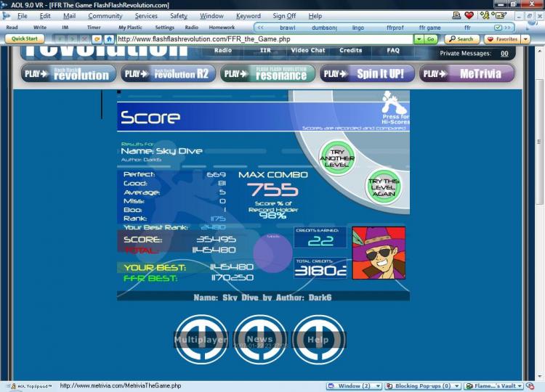Click the Homework toolbar button
This screenshot has height=392, width=545.
(x=222, y=27)
